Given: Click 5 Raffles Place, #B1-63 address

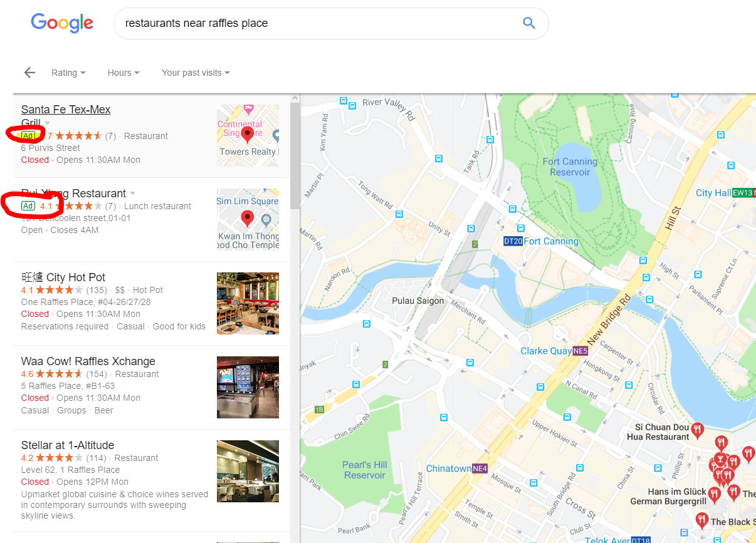Looking at the screenshot, I should tap(68, 386).
